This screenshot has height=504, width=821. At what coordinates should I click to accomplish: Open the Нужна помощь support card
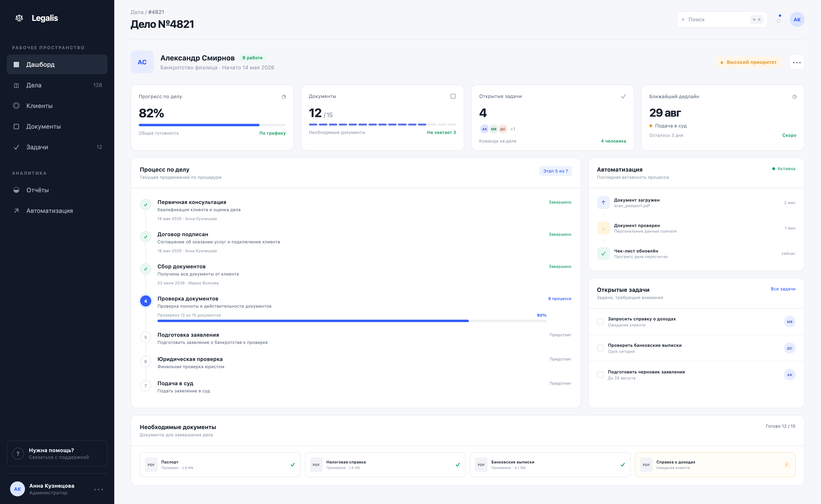point(57,453)
